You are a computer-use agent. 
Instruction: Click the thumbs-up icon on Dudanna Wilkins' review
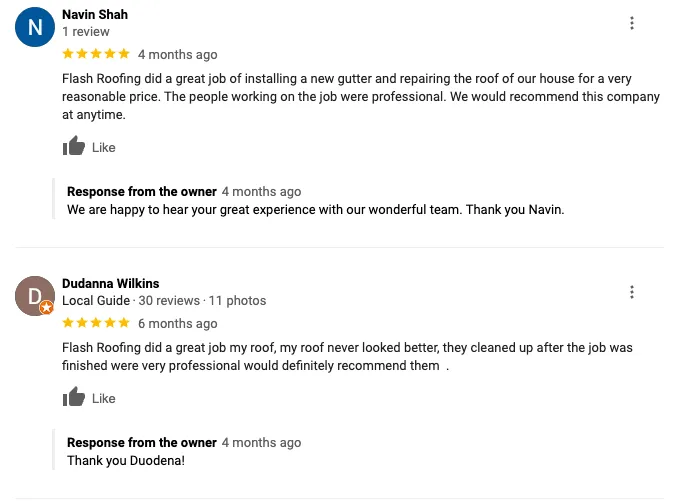click(74, 398)
